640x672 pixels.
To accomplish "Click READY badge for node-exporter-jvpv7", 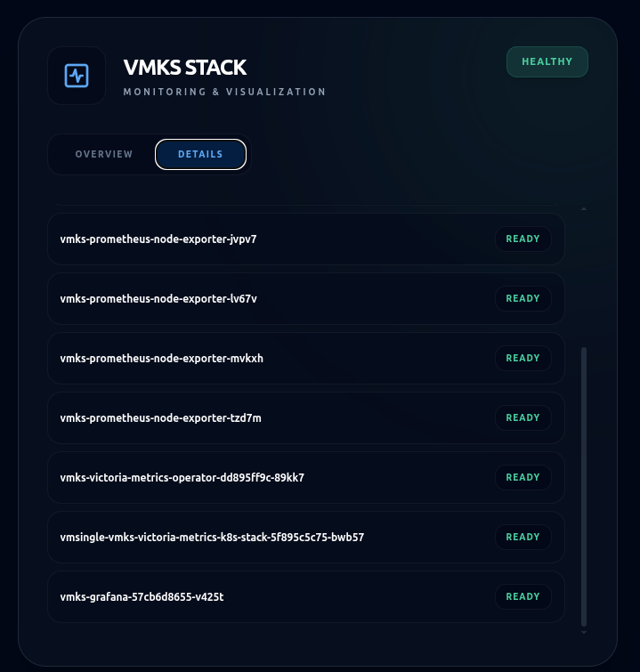I will [523, 239].
